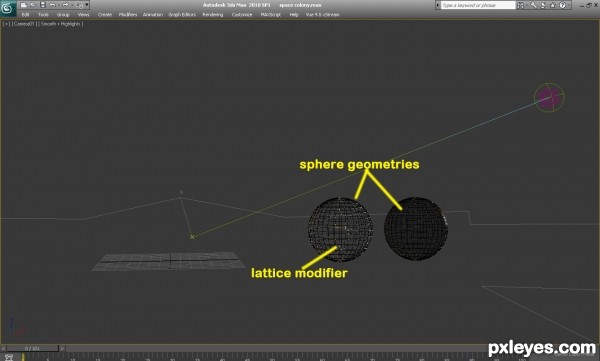600x361 pixels.
Task: Redo the action via toolbar arrow
Action: coord(65,5)
